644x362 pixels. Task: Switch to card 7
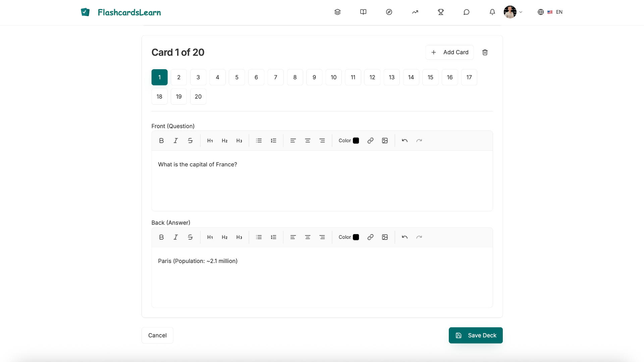point(275,77)
